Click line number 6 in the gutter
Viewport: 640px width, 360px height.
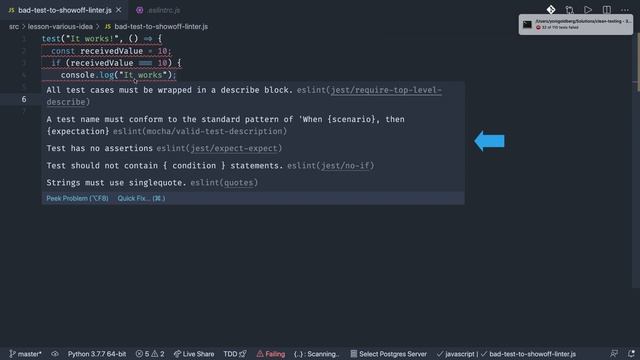click(x=24, y=99)
